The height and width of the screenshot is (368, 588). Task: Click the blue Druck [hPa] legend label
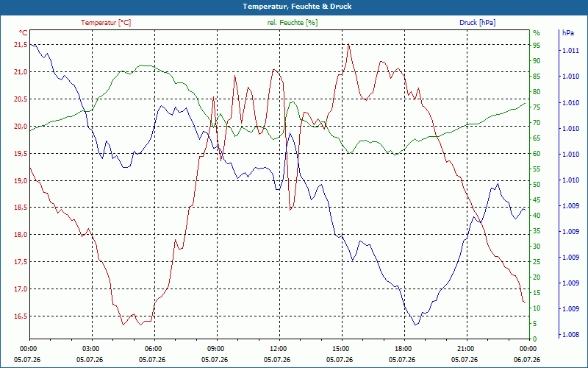coord(477,23)
